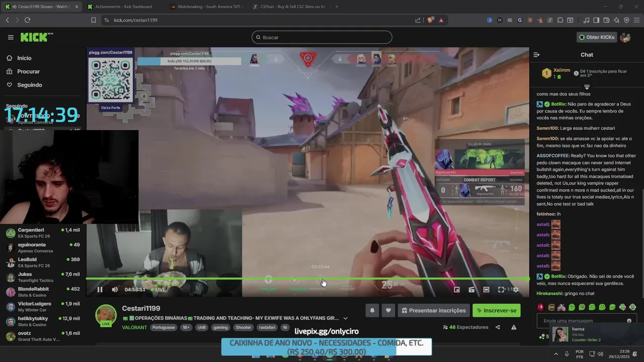
Task: Open Brave Rewards triangle icon
Action: pyautogui.click(x=441, y=20)
